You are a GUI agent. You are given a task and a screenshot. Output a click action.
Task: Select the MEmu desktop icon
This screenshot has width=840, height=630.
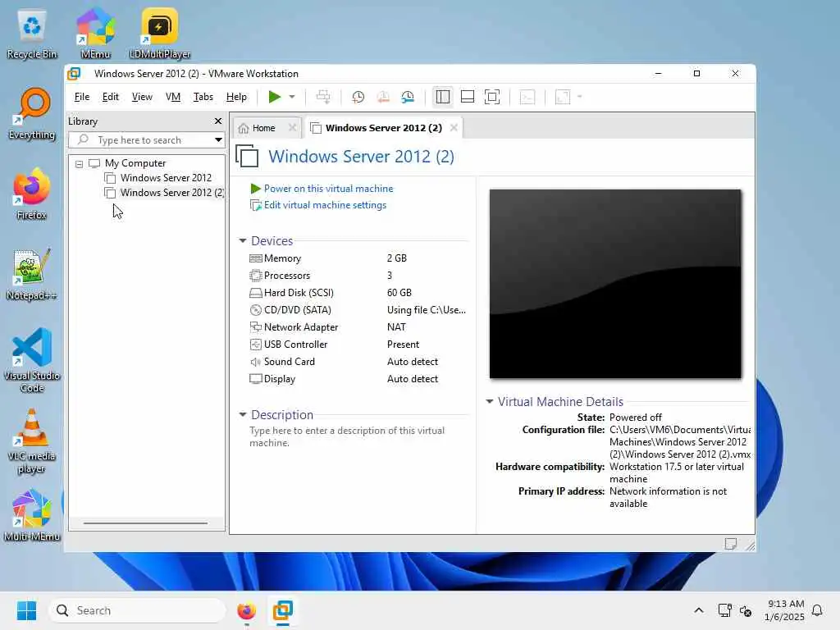(x=95, y=34)
